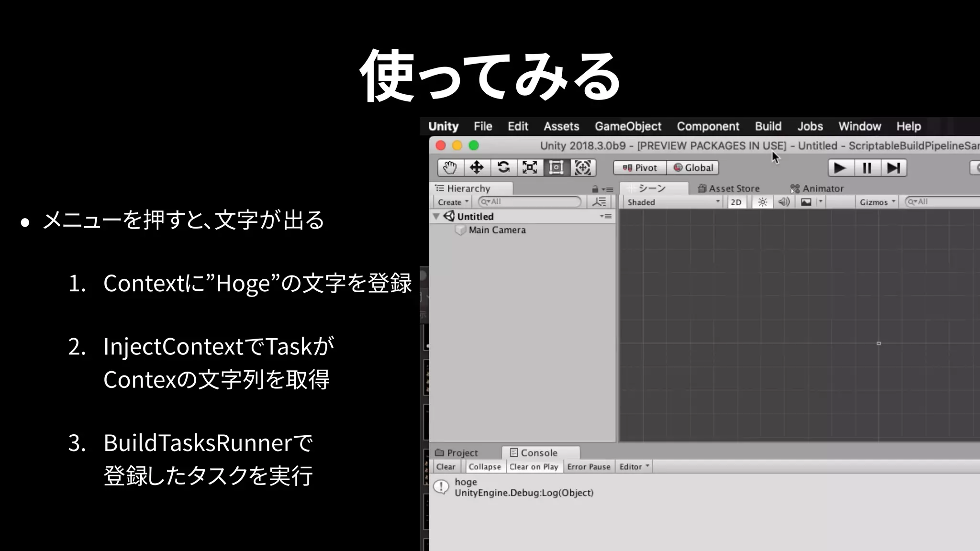Open the scene effects dropdown arrow
The height and width of the screenshot is (551, 980).
821,202
